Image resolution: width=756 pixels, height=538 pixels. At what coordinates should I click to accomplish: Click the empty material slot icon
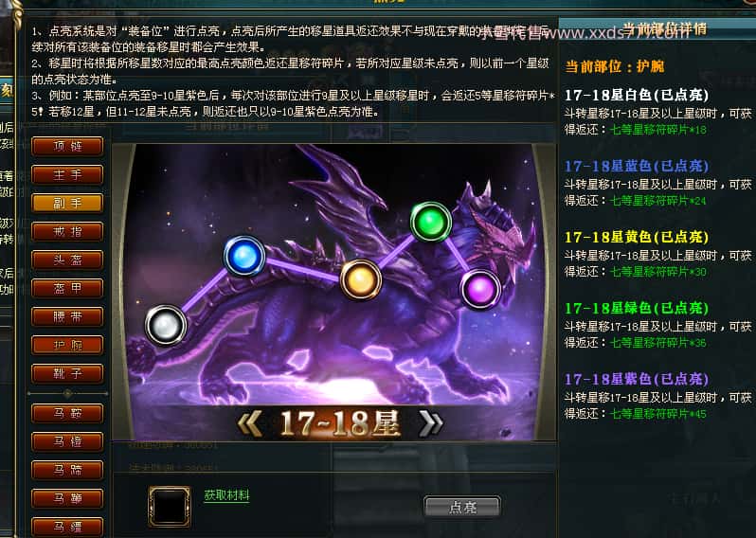(170, 506)
